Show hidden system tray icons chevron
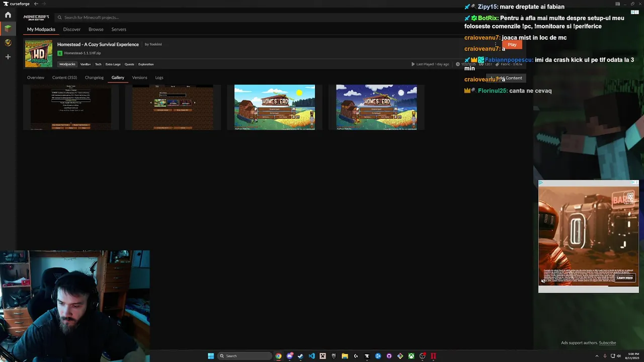The height and width of the screenshot is (362, 644). click(x=597, y=356)
